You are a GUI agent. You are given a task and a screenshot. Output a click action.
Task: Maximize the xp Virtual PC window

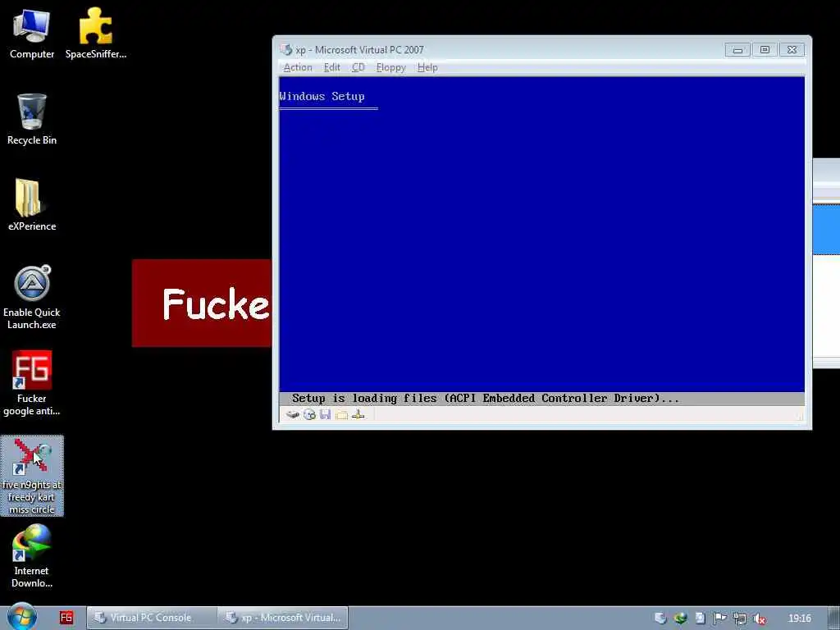tap(765, 50)
